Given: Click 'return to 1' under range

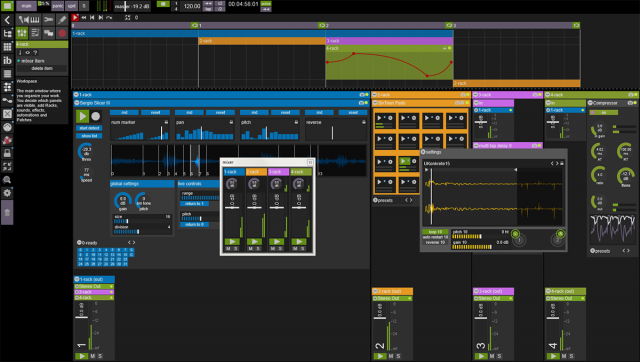Looking at the screenshot, I should (x=194, y=203).
